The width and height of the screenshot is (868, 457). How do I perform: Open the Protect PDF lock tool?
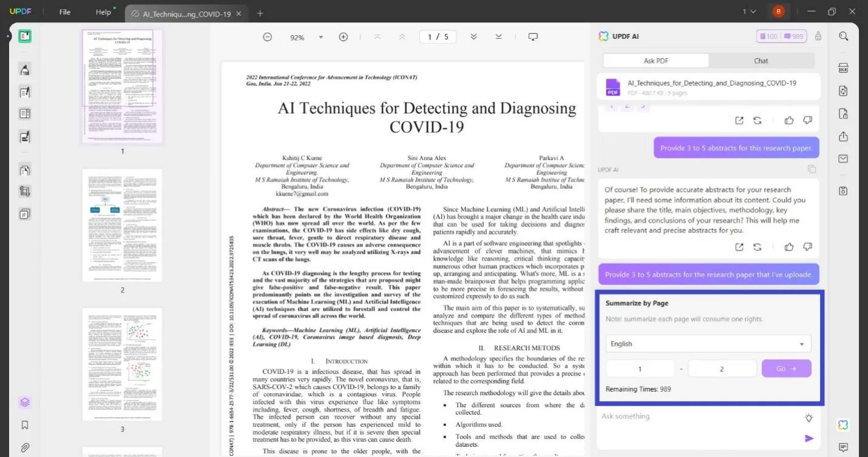pos(843,113)
